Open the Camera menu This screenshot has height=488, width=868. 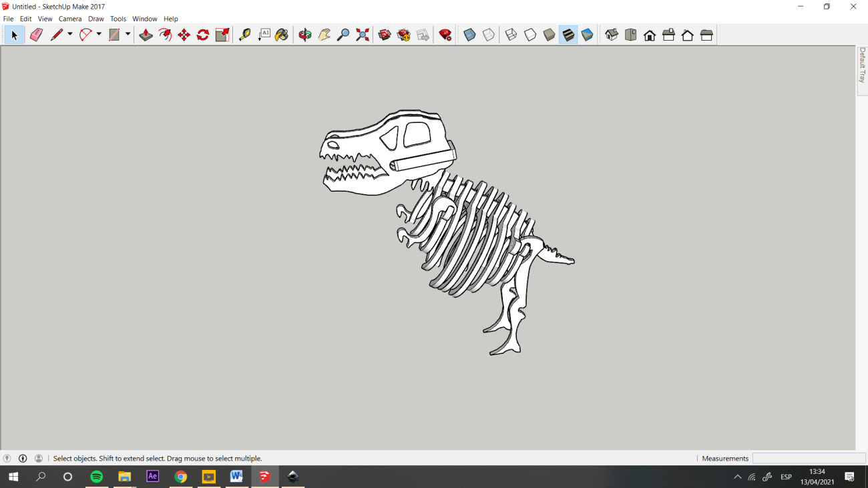tap(70, 19)
